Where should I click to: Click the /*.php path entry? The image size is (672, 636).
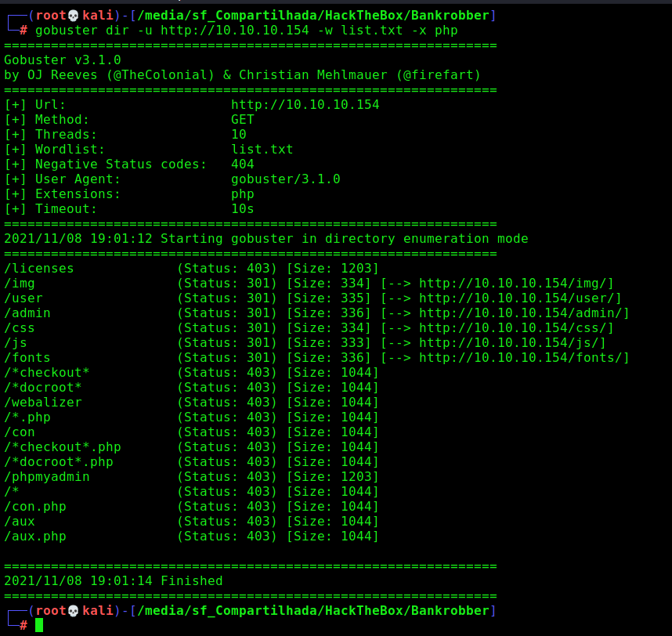pos(27,417)
